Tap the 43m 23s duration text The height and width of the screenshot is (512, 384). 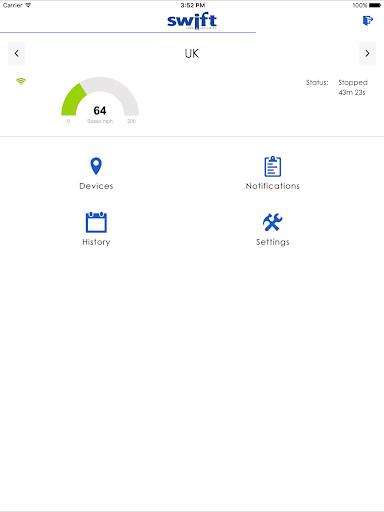coord(352,92)
